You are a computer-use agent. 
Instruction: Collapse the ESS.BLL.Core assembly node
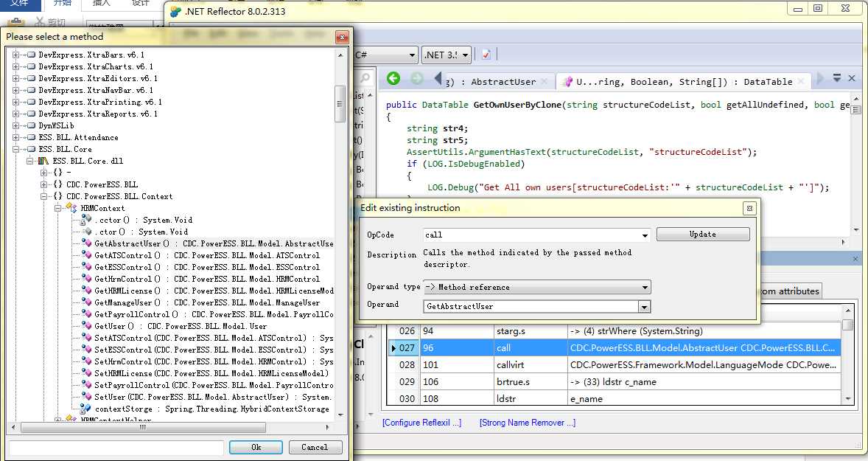tap(15, 149)
